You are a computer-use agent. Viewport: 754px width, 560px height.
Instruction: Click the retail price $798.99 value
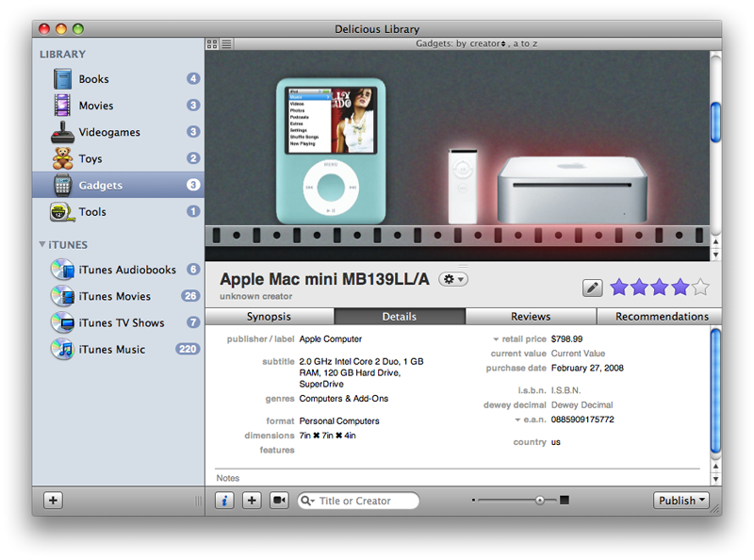(x=566, y=339)
